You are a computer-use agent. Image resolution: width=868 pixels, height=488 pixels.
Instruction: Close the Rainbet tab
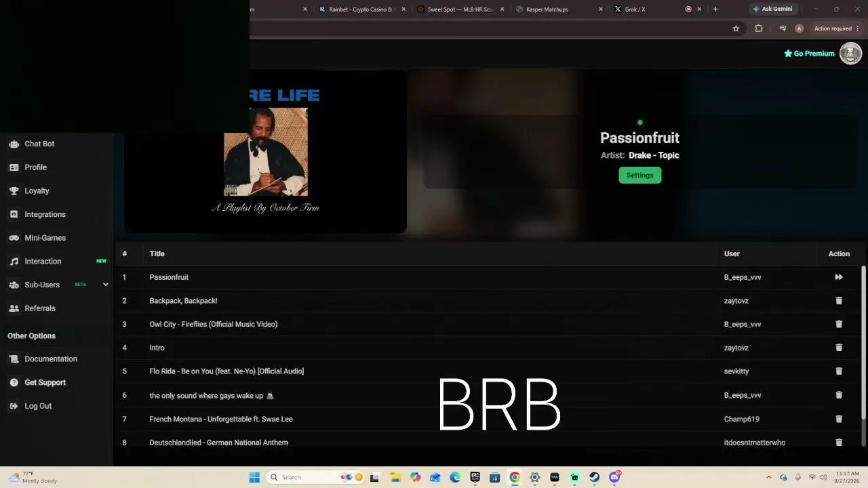click(403, 9)
